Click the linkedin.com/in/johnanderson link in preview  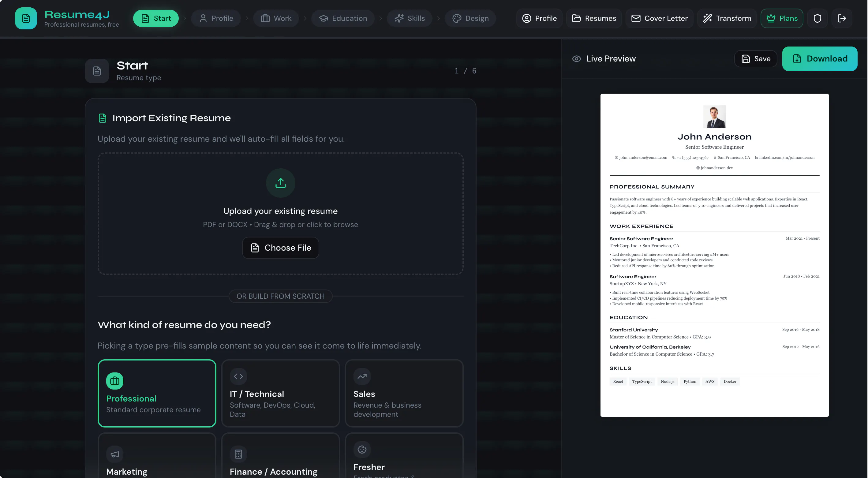coord(787,157)
